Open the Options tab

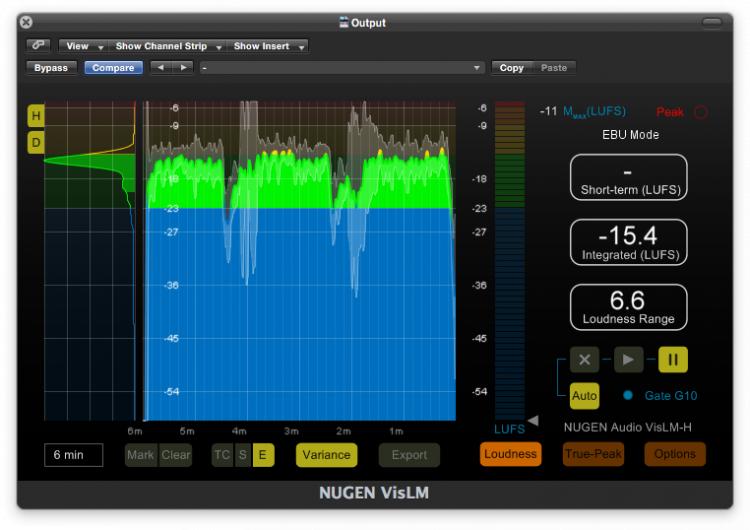[675, 453]
